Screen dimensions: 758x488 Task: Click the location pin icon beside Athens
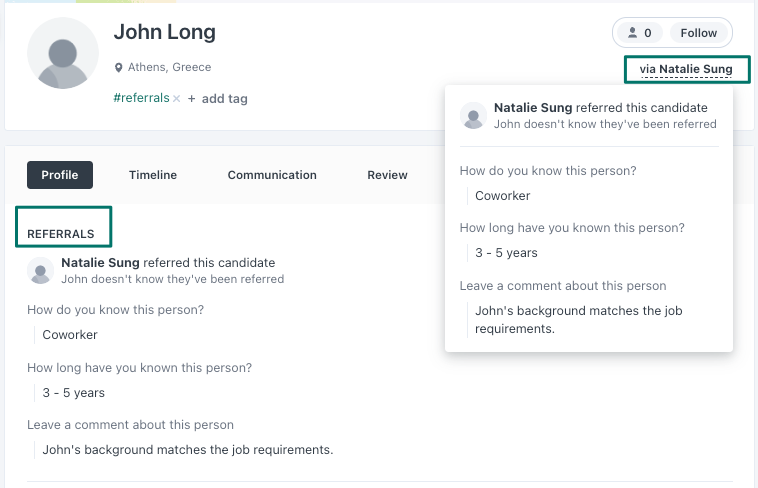pos(119,68)
